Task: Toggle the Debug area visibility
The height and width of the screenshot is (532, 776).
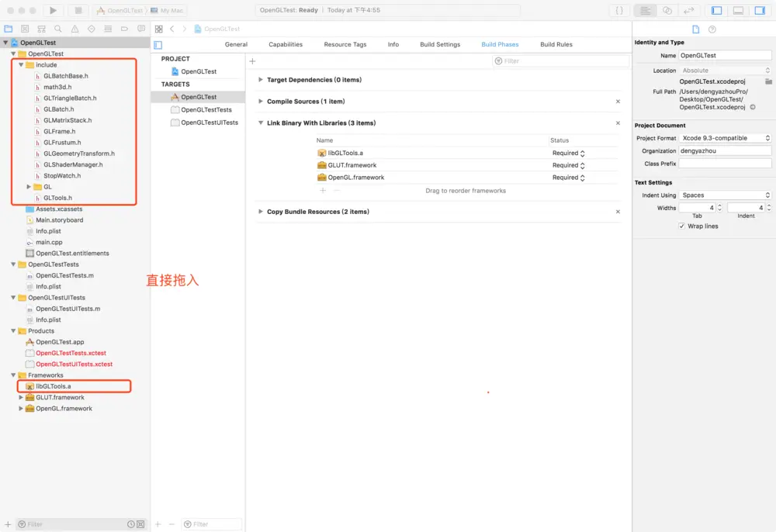Action: [x=738, y=10]
